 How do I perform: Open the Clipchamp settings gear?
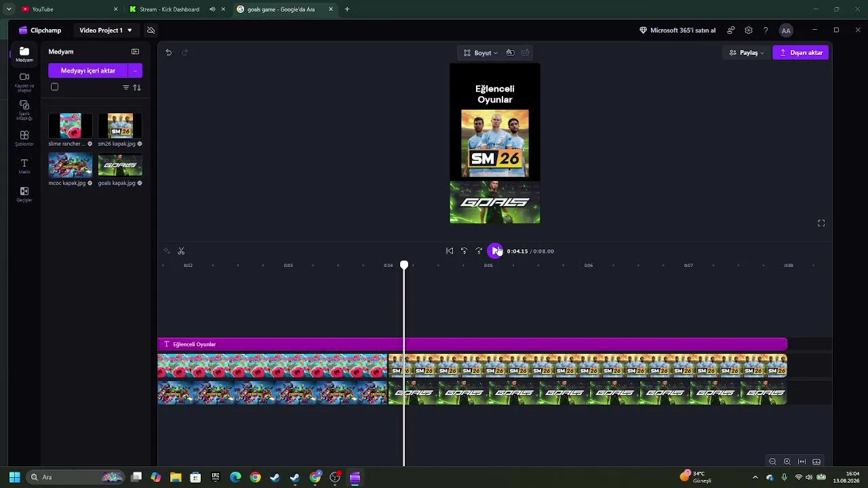pos(749,30)
